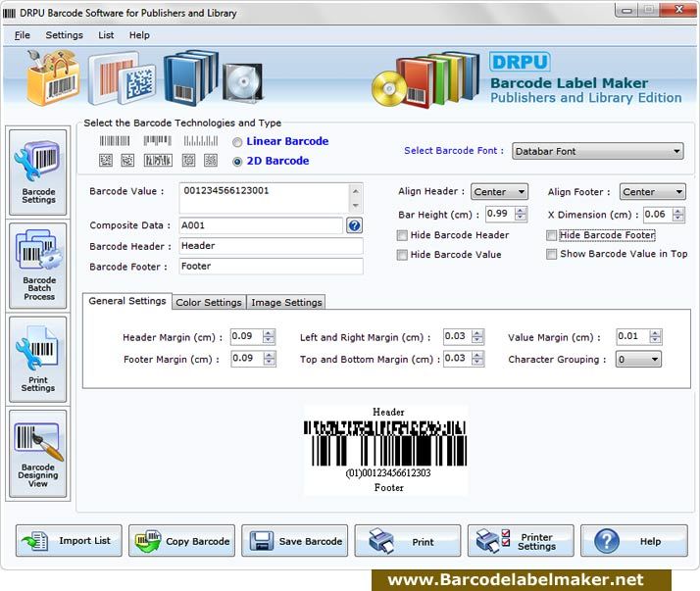Click the Copy Barcode button
This screenshot has width=700, height=591.
(x=181, y=541)
